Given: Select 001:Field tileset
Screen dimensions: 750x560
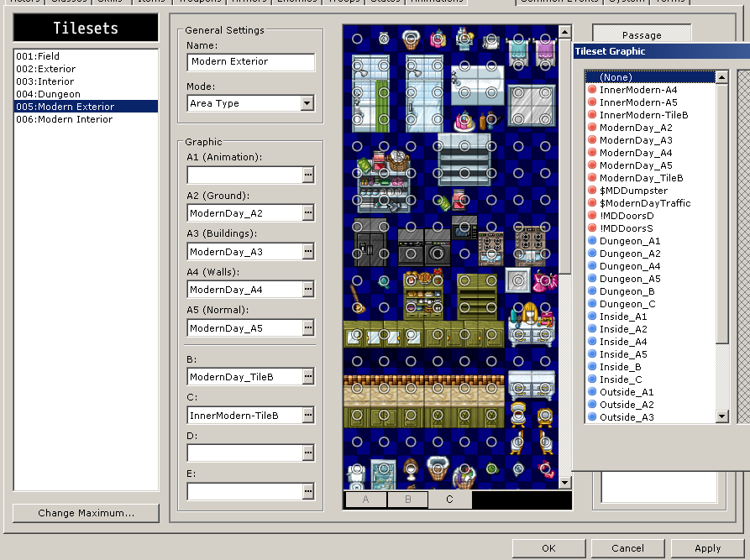Looking at the screenshot, I should click(87, 56).
